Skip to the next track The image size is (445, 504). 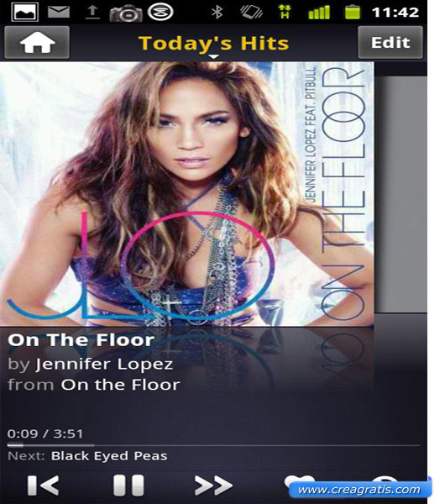click(213, 485)
